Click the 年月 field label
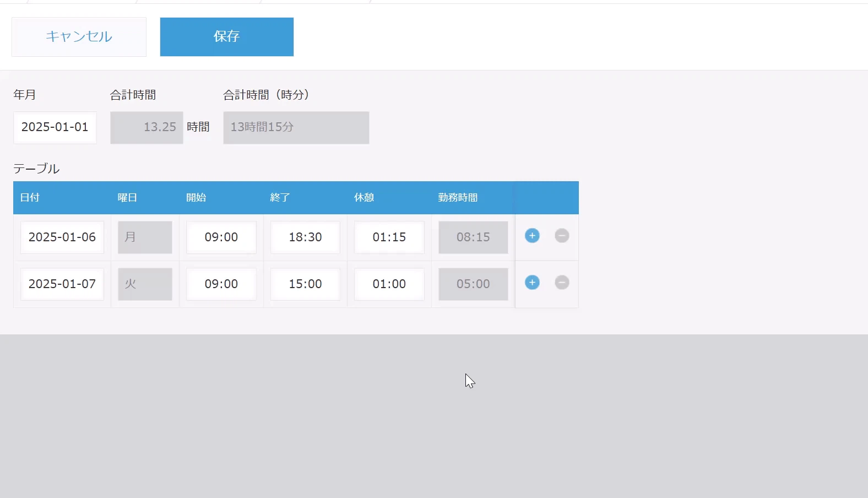Screen dimensions: 868x498 click(25, 95)
